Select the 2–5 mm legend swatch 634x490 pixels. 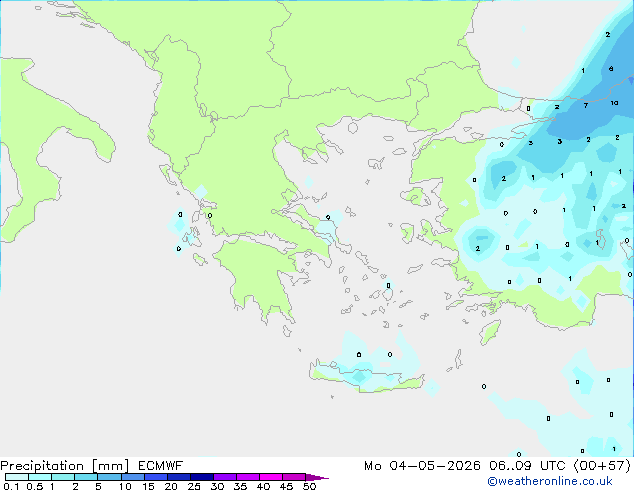[86, 477]
